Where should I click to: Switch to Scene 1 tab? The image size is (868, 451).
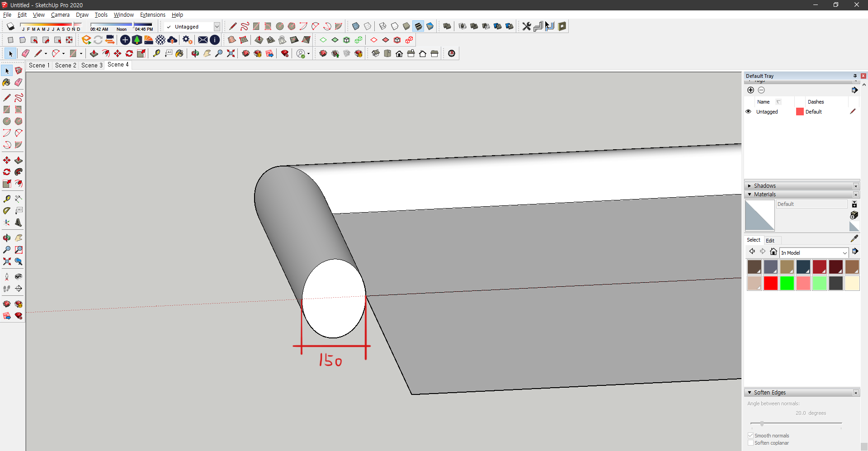click(39, 65)
